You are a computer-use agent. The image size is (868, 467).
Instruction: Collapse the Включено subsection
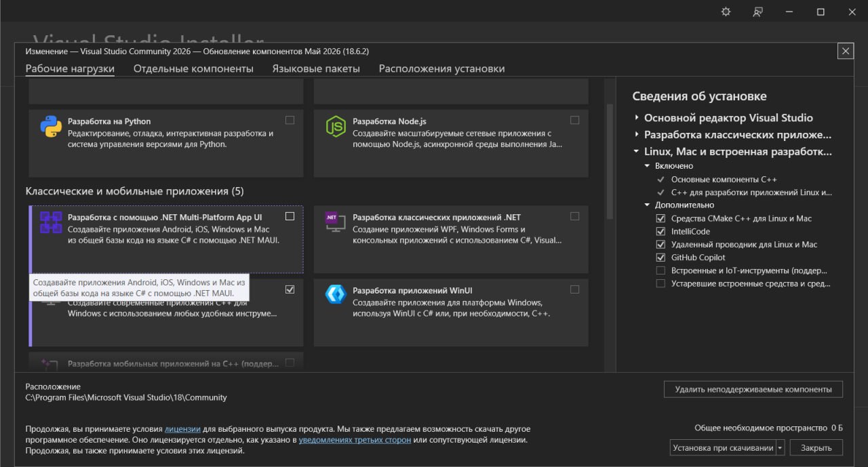tap(648, 166)
